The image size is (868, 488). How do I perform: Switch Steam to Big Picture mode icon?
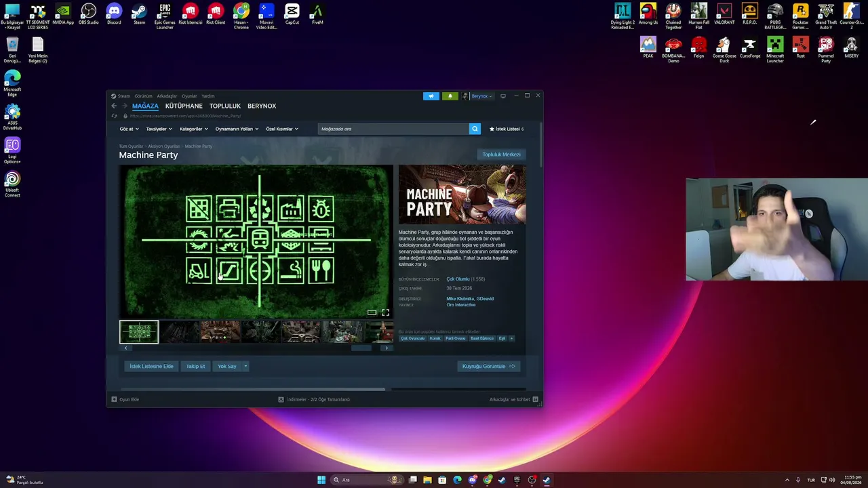tap(503, 96)
